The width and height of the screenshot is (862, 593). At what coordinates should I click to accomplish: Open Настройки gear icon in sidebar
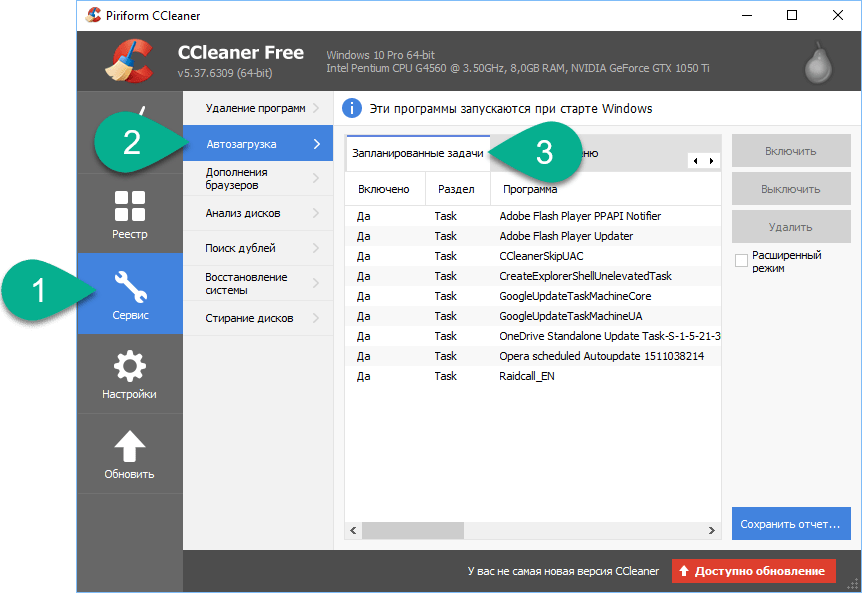130,367
